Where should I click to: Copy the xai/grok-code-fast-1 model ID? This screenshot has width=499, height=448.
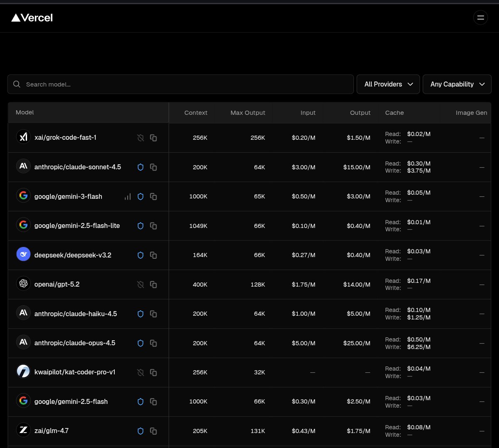point(153,138)
